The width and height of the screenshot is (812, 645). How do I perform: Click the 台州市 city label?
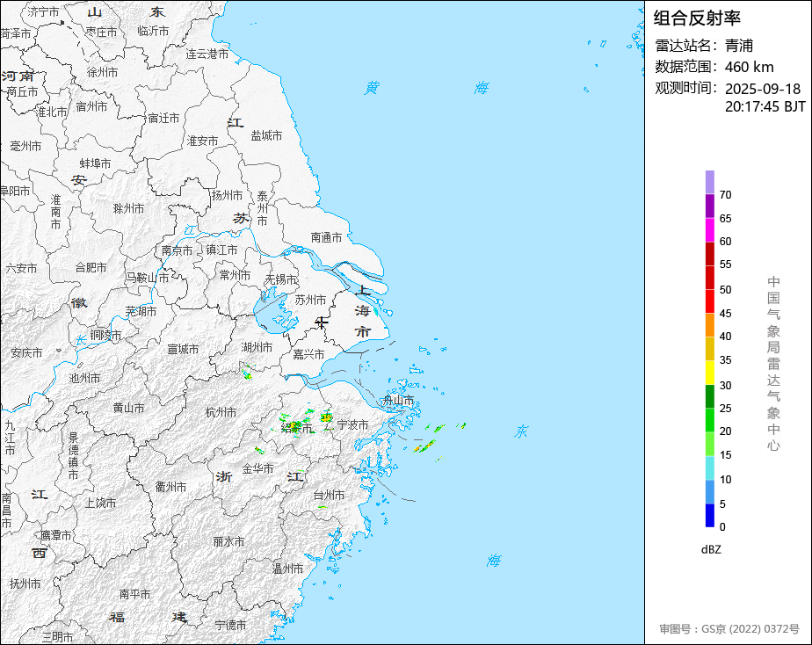coord(329,495)
